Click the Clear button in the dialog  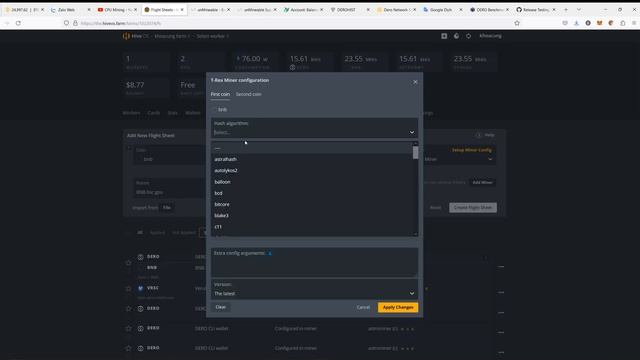pyautogui.click(x=221, y=307)
